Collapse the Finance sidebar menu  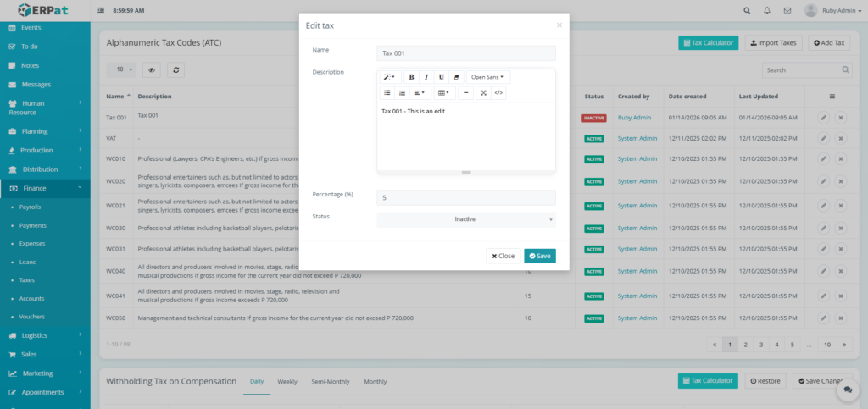click(x=46, y=189)
